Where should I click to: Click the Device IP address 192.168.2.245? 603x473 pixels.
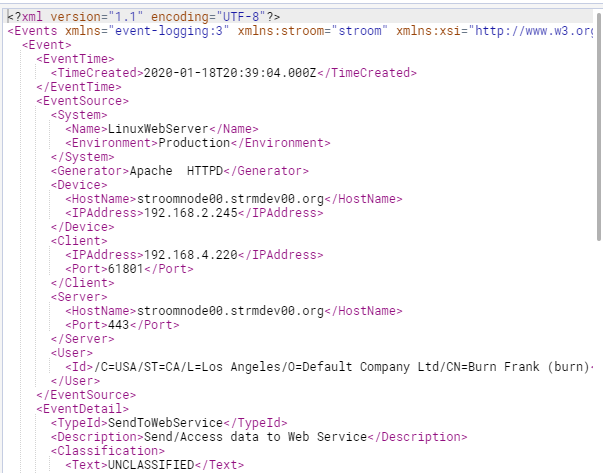(184, 213)
